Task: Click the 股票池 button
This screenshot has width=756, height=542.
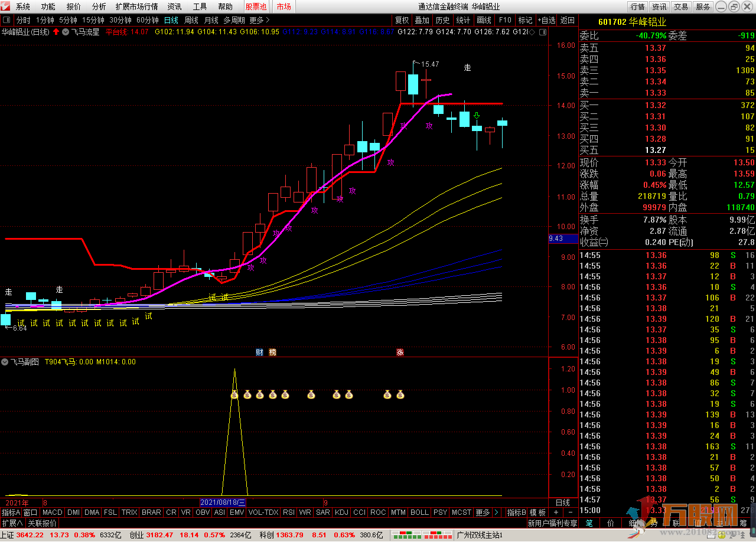Action: (x=256, y=7)
